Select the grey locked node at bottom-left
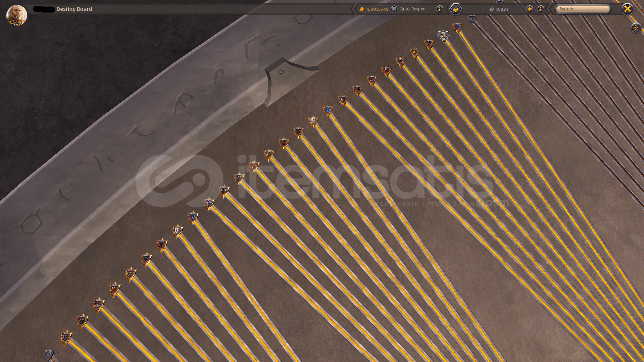Image resolution: width=644 pixels, height=362 pixels. (x=49, y=354)
